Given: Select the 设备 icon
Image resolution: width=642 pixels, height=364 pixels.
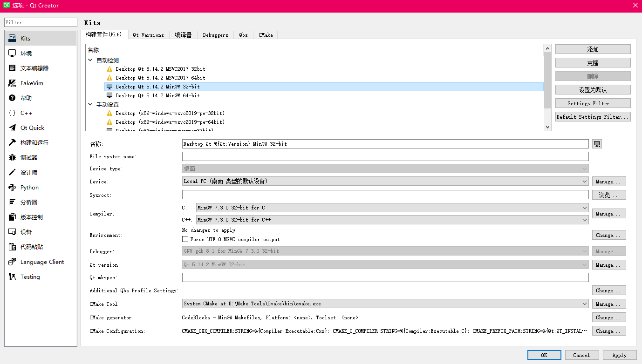Looking at the screenshot, I should click(13, 232).
